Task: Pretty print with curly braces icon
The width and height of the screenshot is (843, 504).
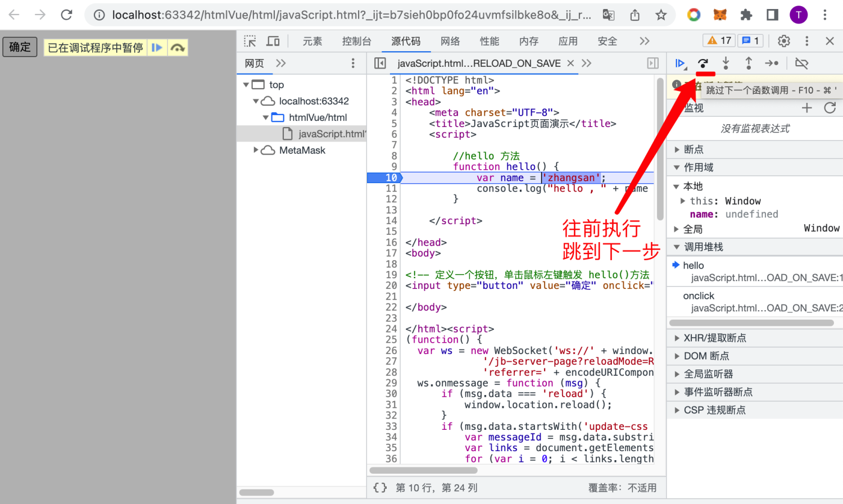Action: [x=380, y=488]
